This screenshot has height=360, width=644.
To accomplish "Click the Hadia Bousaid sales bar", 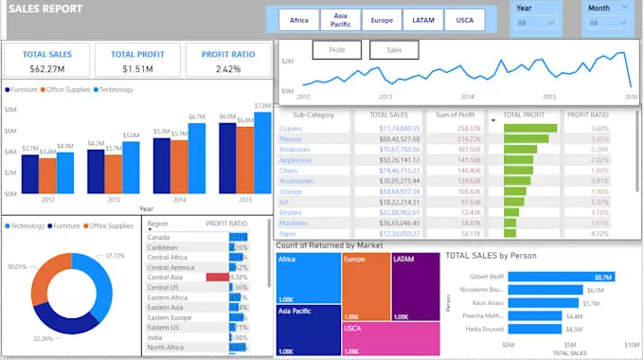I will coord(535,329).
